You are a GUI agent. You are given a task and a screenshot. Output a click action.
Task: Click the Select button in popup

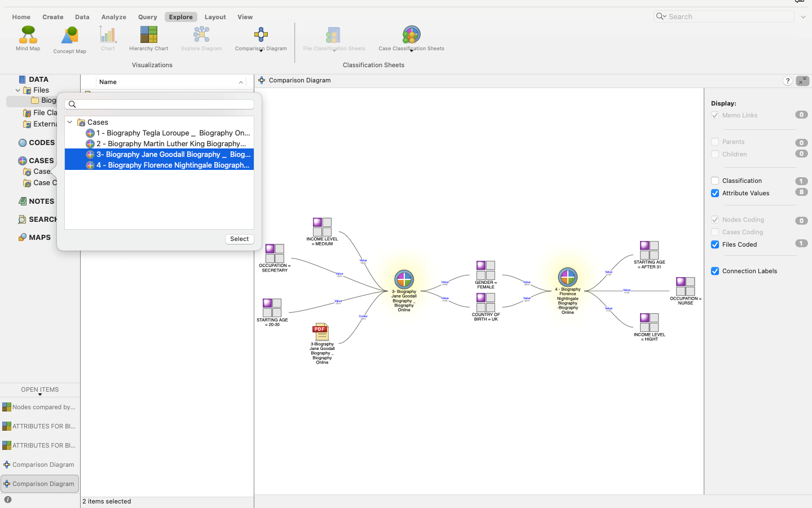coord(239,239)
